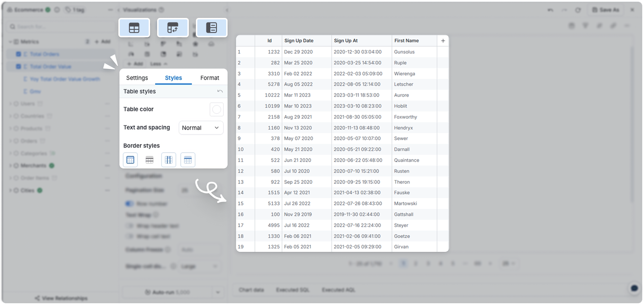Open the Chart data tab

[x=251, y=290]
